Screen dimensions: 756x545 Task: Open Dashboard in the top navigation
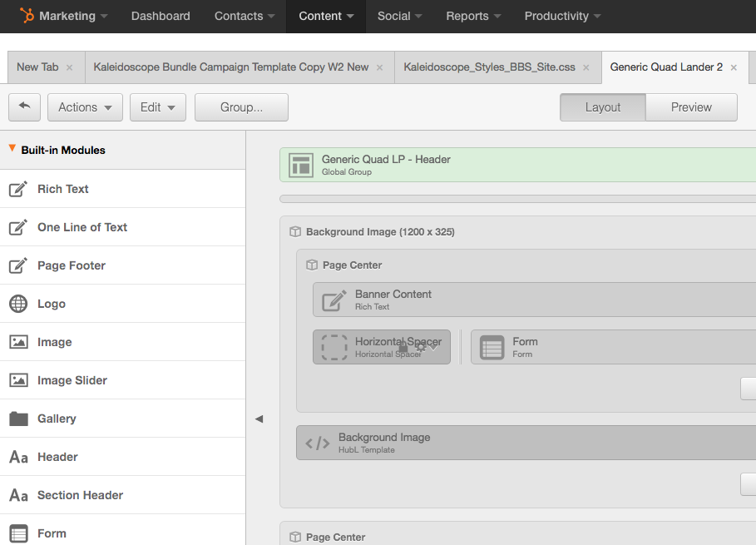(161, 16)
